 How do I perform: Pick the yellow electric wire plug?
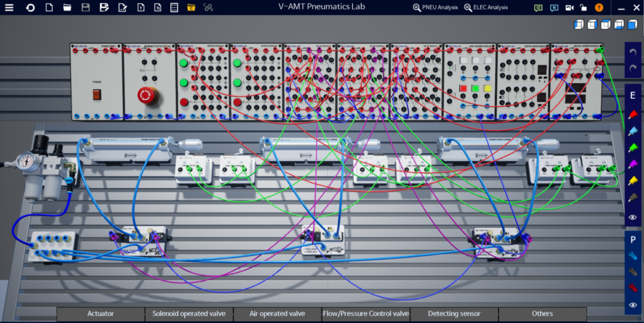tap(633, 181)
